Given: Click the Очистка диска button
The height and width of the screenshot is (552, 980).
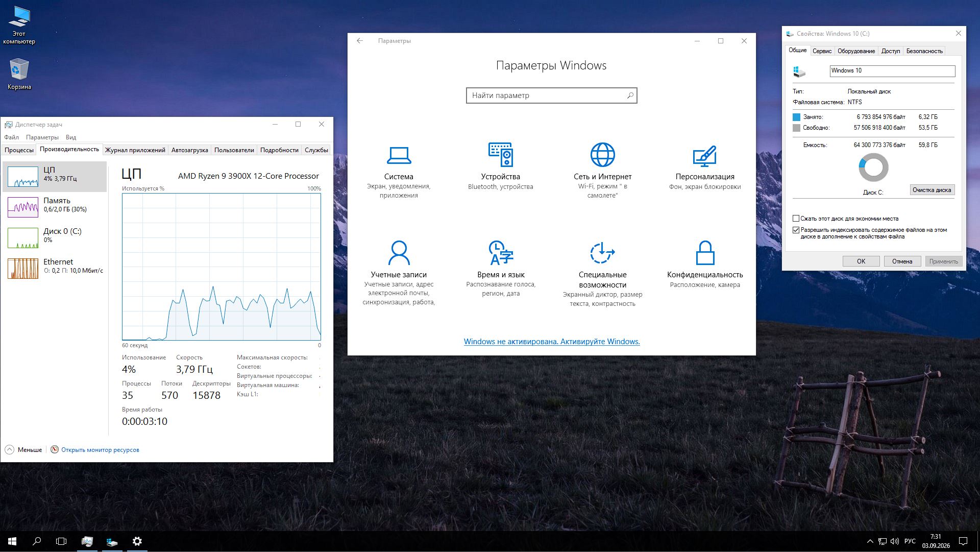Looking at the screenshot, I should click(x=932, y=190).
